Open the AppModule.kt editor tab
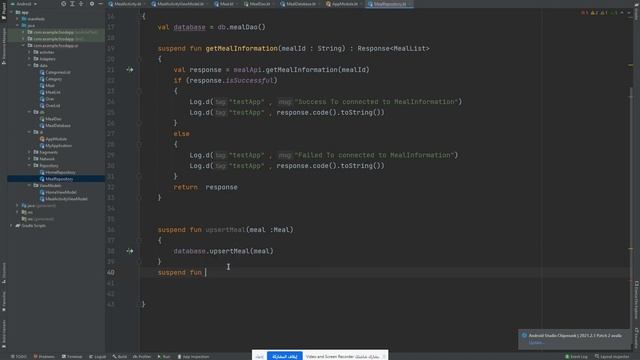Screen dimensions: 640x360 [x=344, y=4]
